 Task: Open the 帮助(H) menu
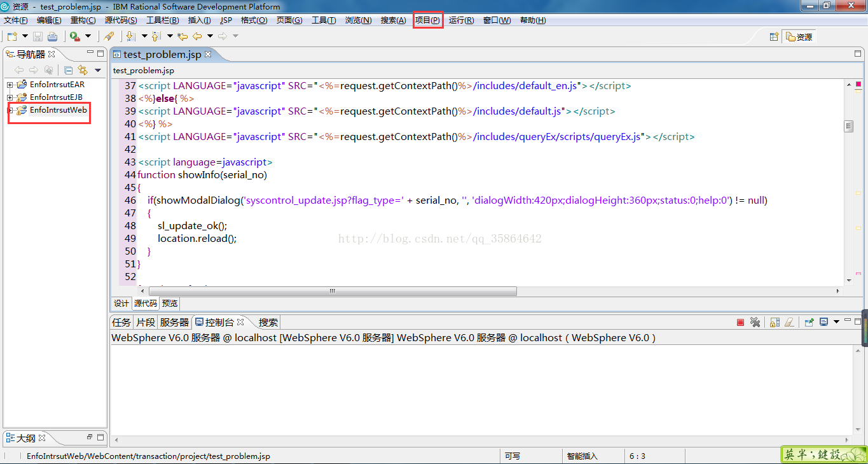(532, 20)
